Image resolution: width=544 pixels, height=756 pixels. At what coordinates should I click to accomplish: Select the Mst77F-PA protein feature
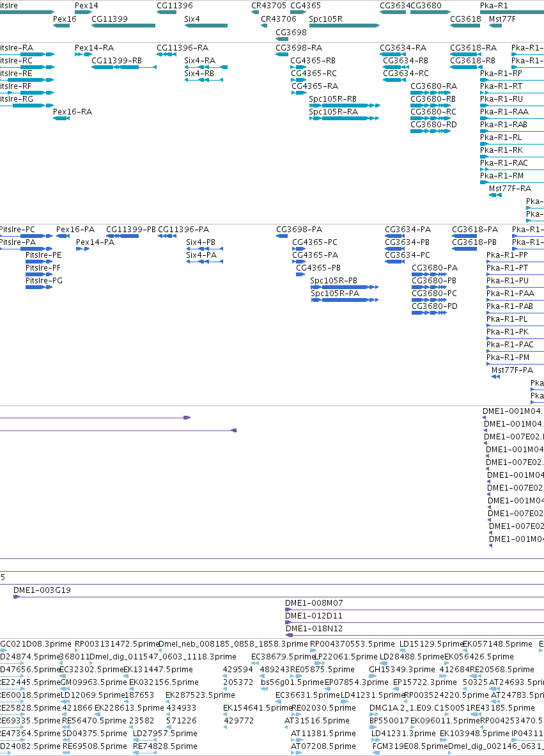tap(496, 377)
